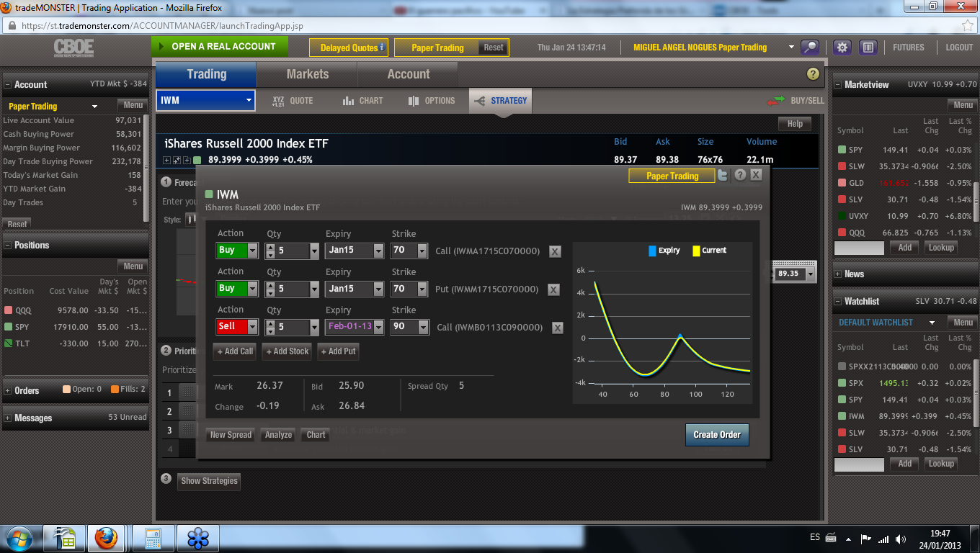Open Firefox from the Windows taskbar
Screen dimensions: 980x553
[x=106, y=539]
